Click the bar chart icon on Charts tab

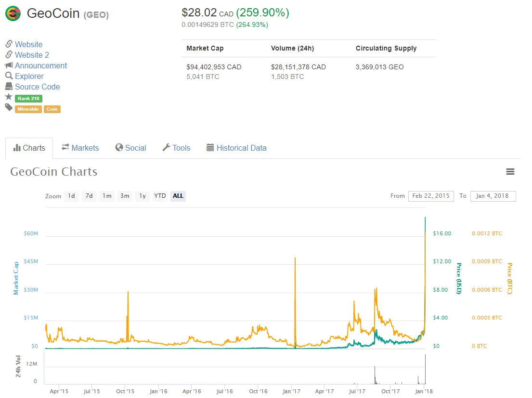[x=17, y=147]
